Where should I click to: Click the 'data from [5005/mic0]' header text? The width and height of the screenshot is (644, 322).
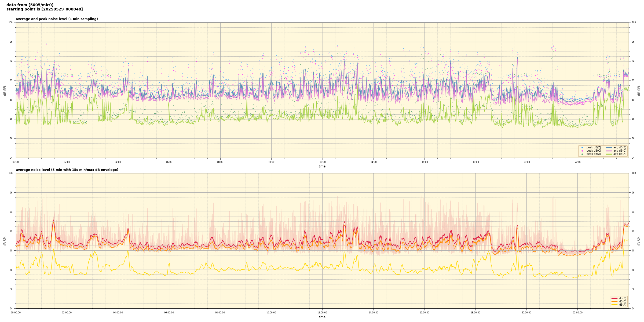point(30,5)
